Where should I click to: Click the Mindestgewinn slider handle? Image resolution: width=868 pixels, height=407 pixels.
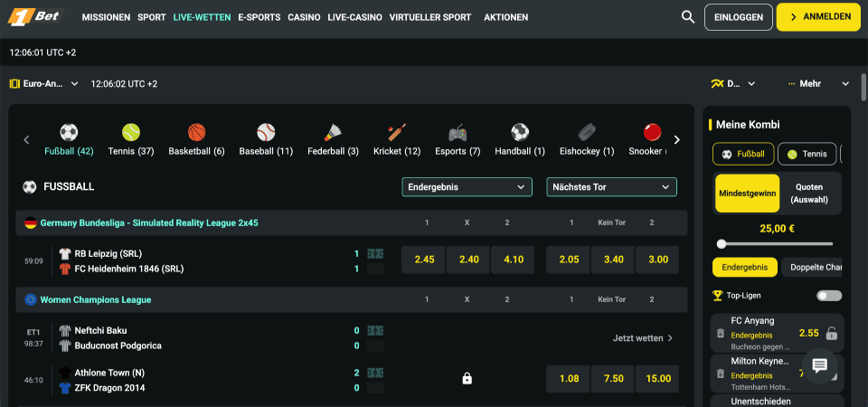click(721, 243)
